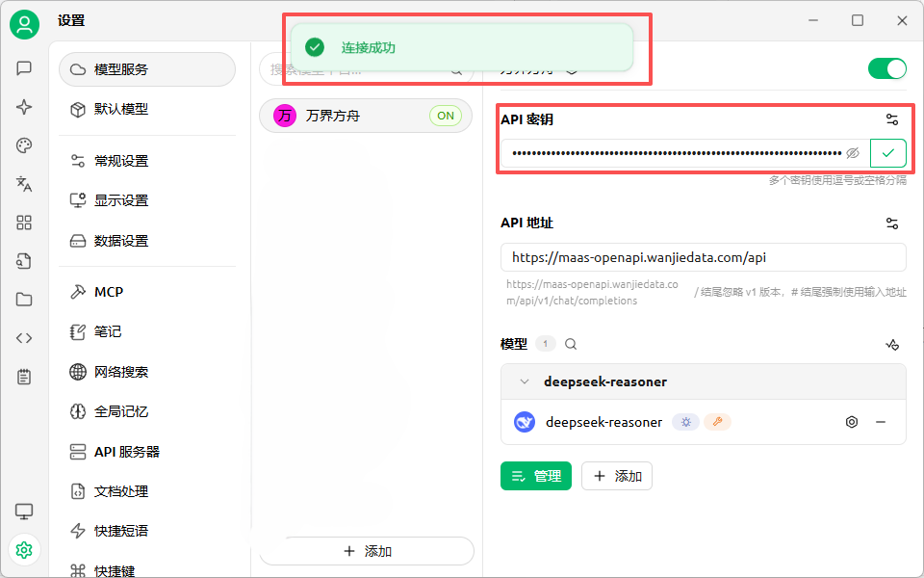Viewport: 924px width, 578px height.
Task: Open the mini apps grid icon
Action: 24,223
